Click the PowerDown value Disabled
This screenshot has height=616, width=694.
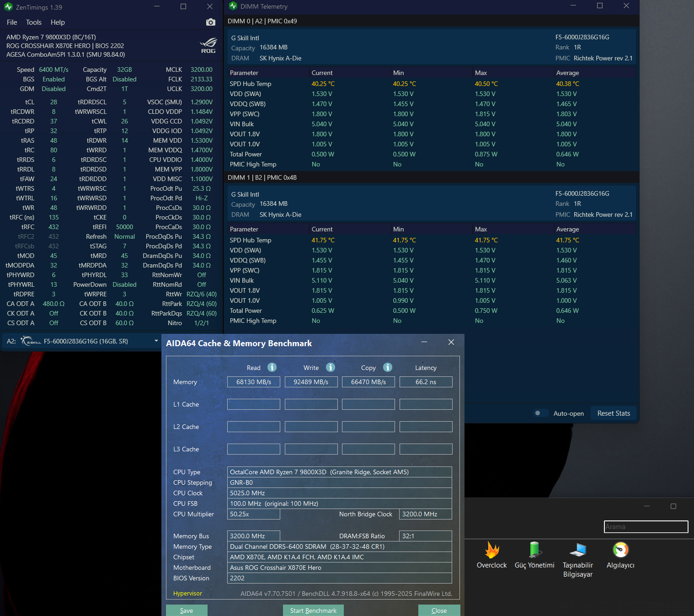click(x=124, y=284)
